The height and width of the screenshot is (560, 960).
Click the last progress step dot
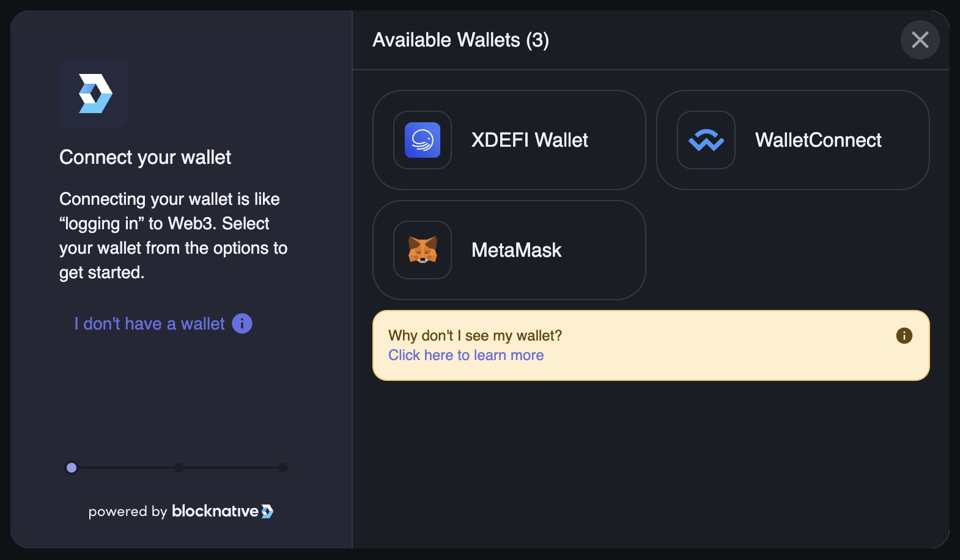point(283,468)
